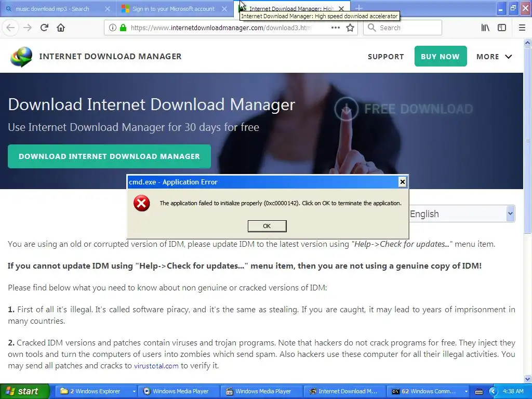Click the 'Download Internet Download Manager' heading
The width and height of the screenshot is (532, 399).
point(151,104)
